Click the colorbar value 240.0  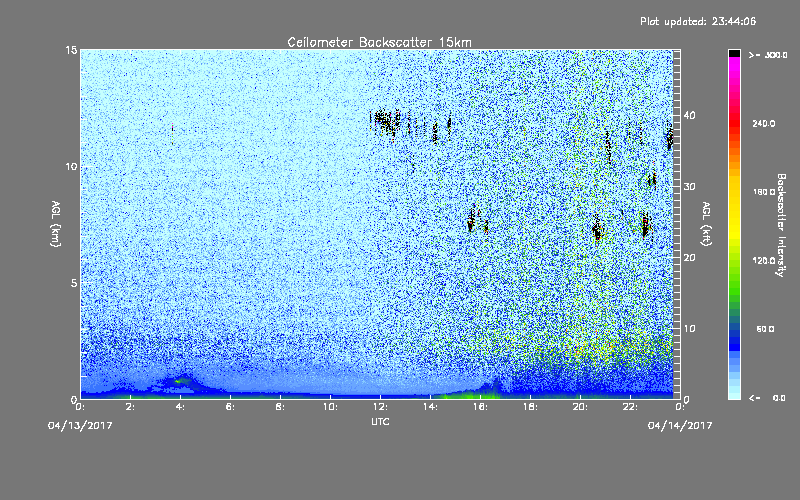point(764,124)
